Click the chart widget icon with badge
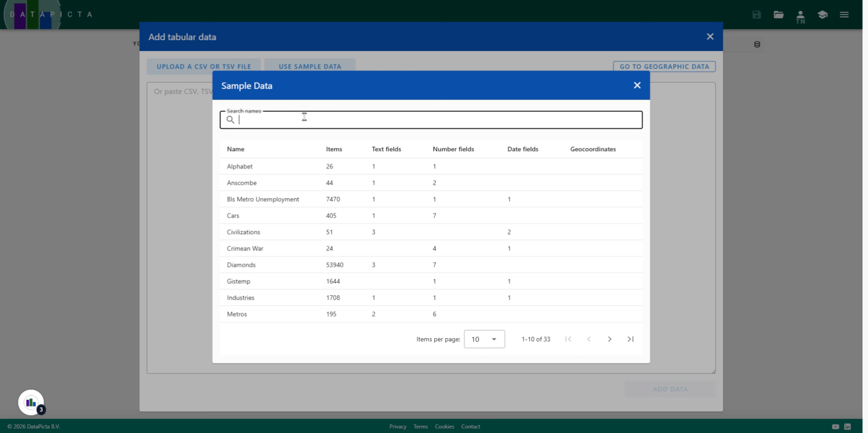Screen dimensions: 868x433 tap(31, 402)
